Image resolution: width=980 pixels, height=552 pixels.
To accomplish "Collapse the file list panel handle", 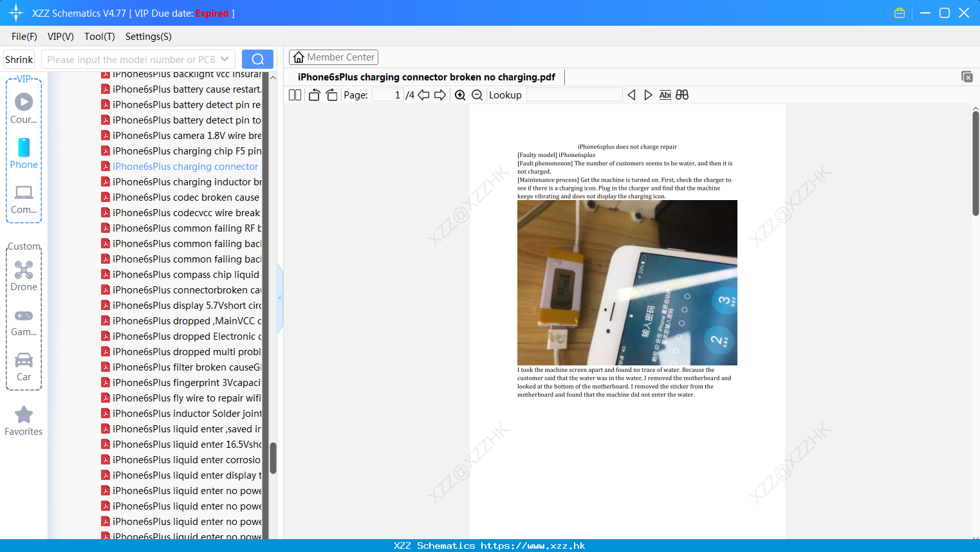I will coord(280,298).
